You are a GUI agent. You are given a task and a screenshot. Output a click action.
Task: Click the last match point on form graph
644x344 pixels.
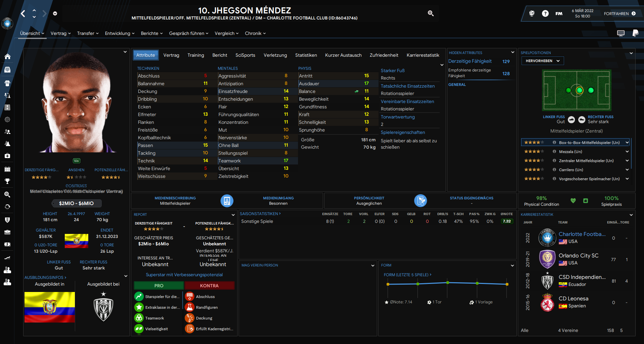point(507,284)
